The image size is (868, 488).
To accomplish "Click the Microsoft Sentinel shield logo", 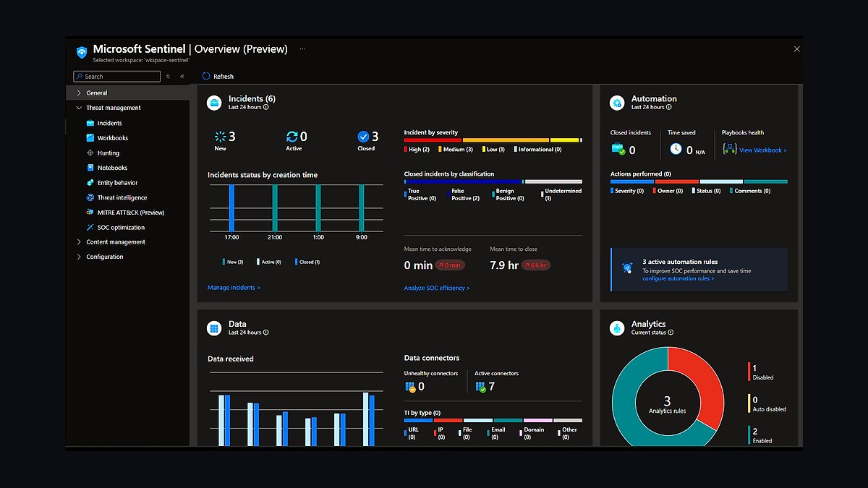I will tap(82, 52).
